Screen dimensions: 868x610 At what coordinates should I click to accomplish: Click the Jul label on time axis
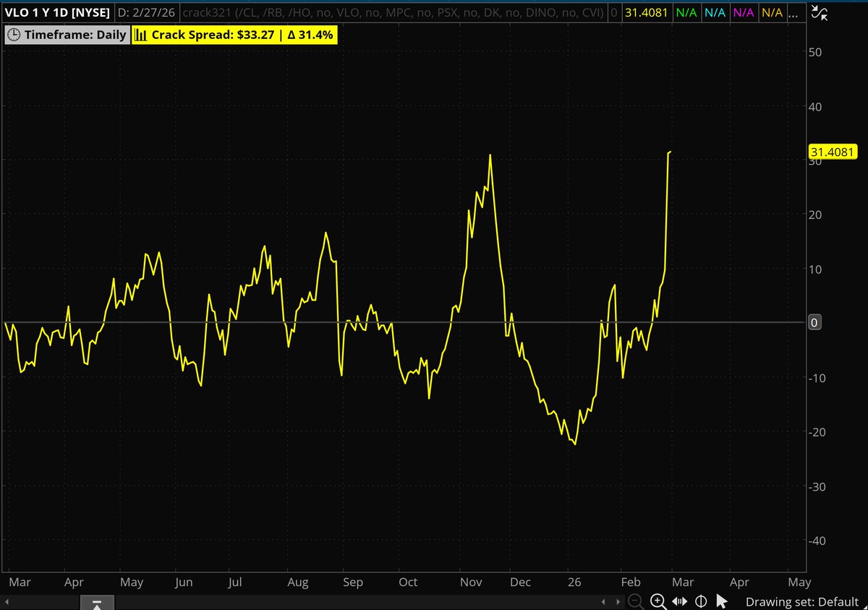(x=234, y=582)
